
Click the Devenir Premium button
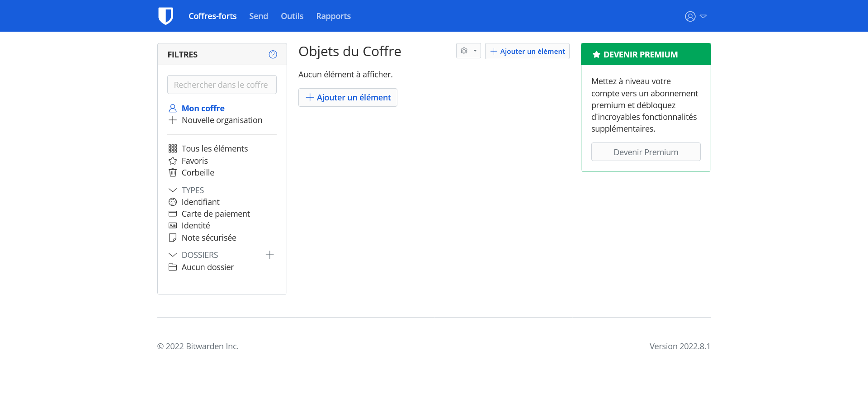click(646, 152)
